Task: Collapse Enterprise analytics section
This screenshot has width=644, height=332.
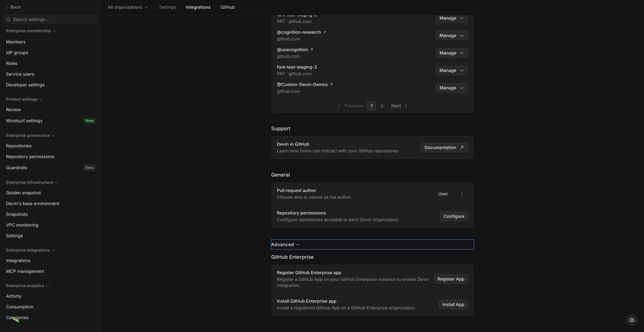Action: click(28, 286)
